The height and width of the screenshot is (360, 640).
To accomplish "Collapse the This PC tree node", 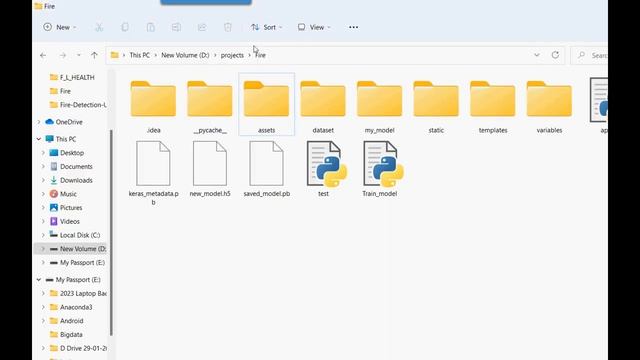I will (x=39, y=139).
